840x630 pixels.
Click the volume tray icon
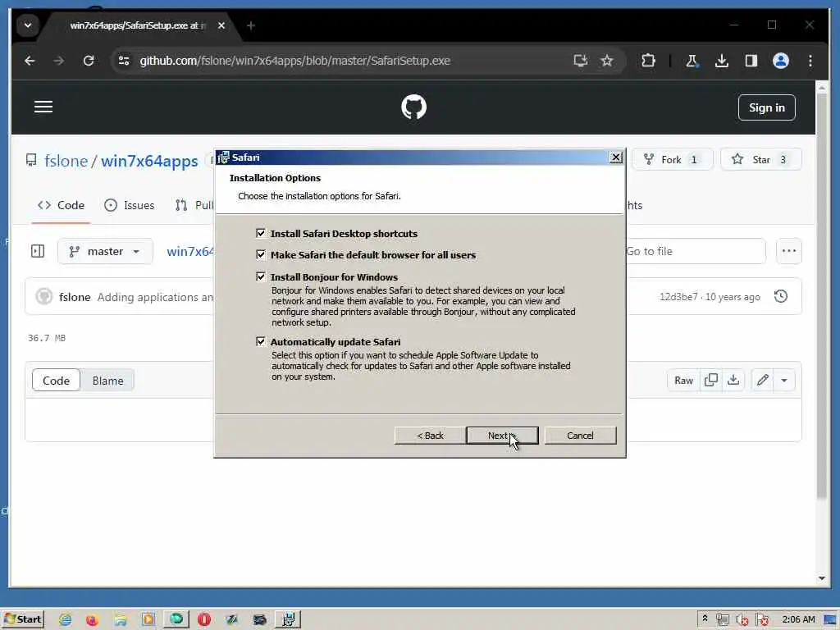coord(742,620)
